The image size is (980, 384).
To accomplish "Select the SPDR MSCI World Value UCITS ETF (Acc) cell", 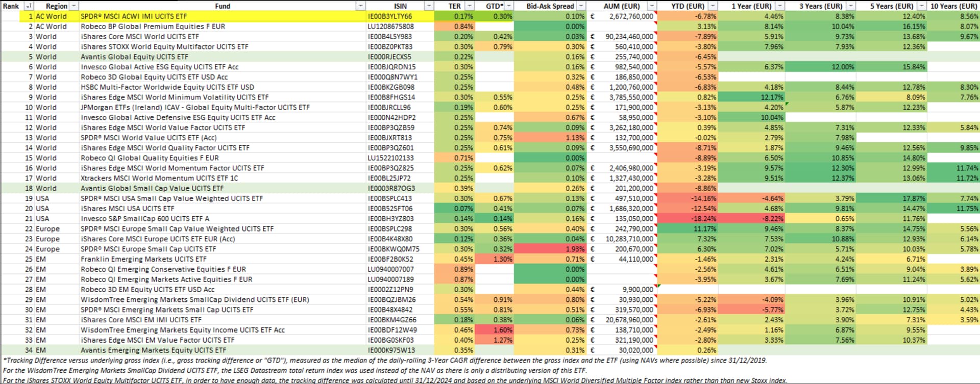I will tap(223, 138).
